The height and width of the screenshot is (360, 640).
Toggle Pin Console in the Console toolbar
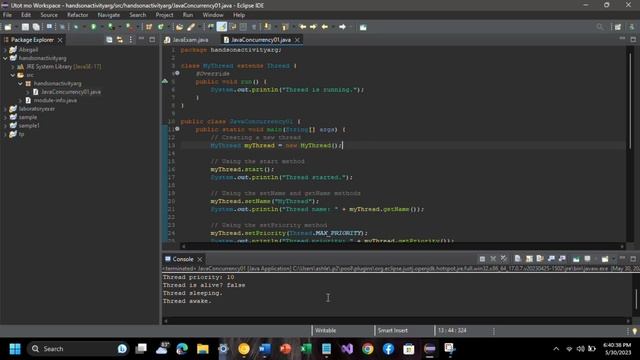[576, 259]
